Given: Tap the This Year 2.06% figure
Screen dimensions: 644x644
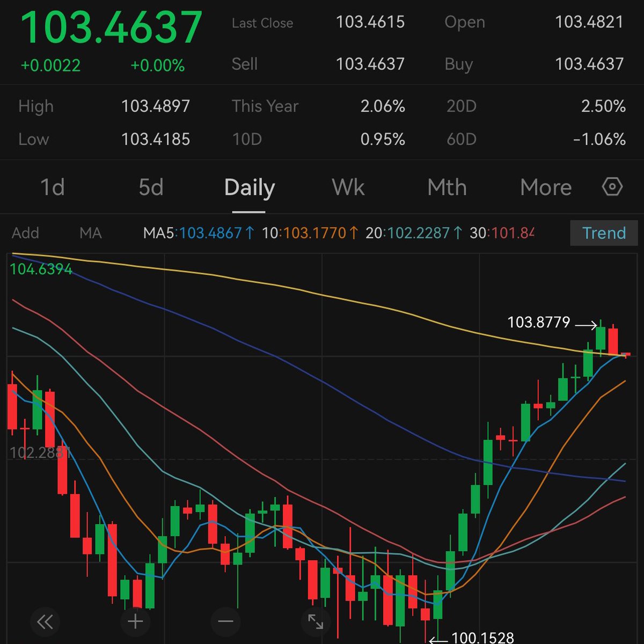Looking at the screenshot, I should 383,106.
